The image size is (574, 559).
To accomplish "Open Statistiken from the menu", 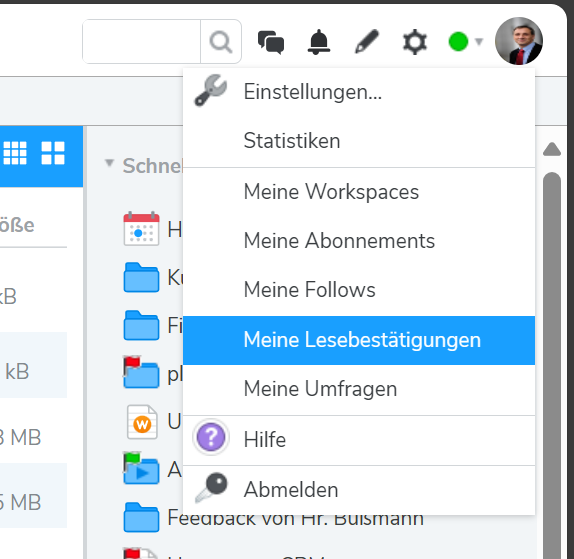I will 359,141.
